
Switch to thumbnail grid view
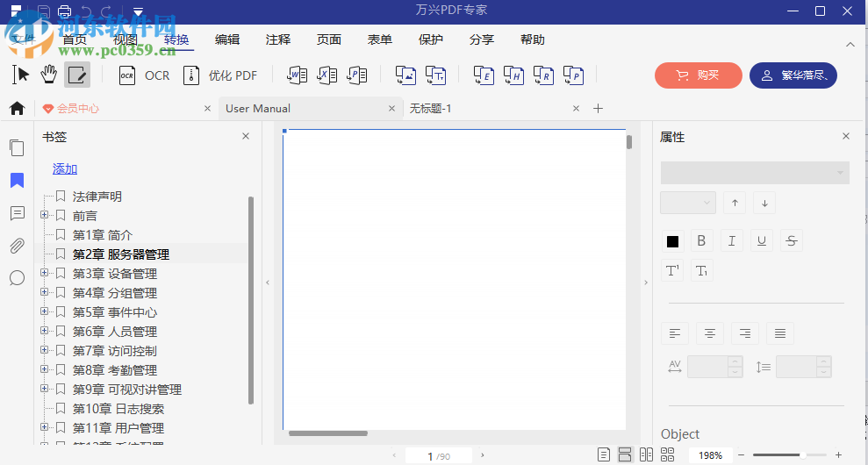click(668, 454)
